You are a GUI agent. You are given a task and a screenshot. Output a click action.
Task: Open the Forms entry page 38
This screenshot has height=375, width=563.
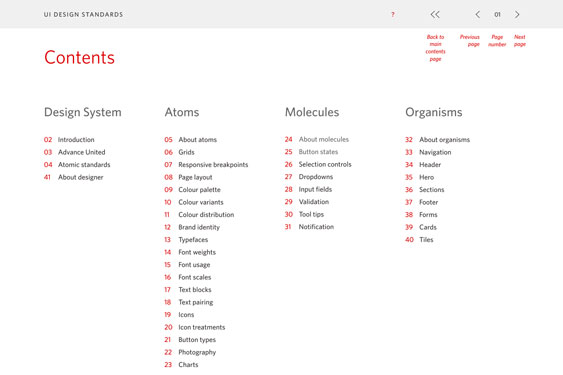point(421,214)
